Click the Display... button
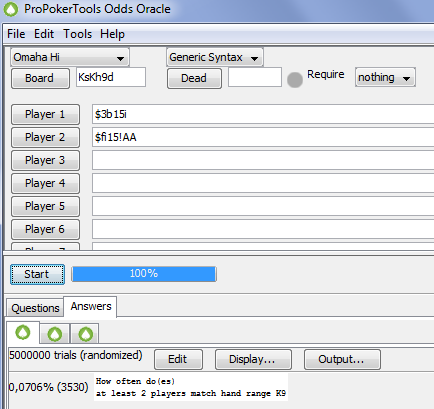Screen dimensions: 434x409 pyautogui.click(x=253, y=359)
